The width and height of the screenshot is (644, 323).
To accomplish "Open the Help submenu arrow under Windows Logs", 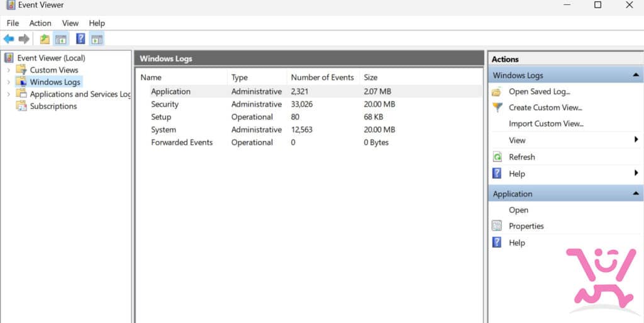I will (x=636, y=173).
